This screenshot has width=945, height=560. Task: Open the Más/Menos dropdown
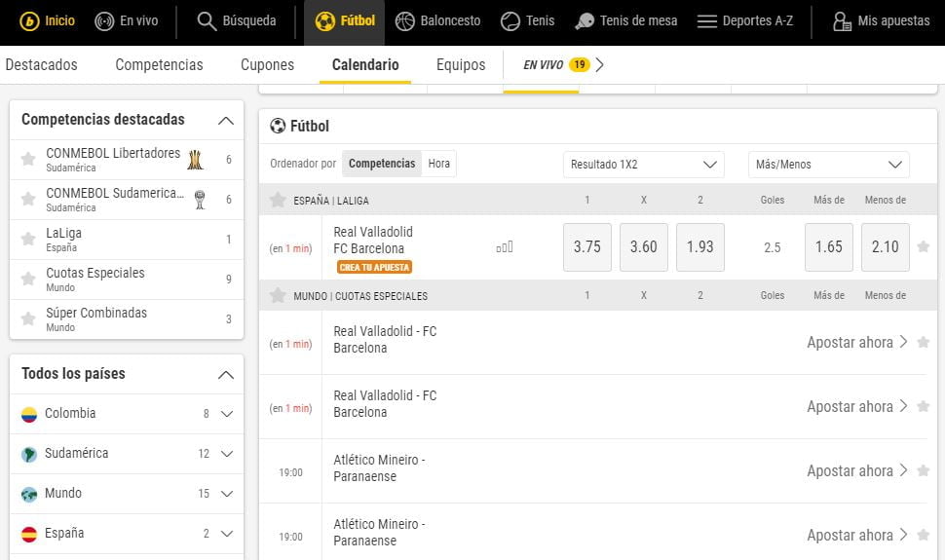pos(829,165)
